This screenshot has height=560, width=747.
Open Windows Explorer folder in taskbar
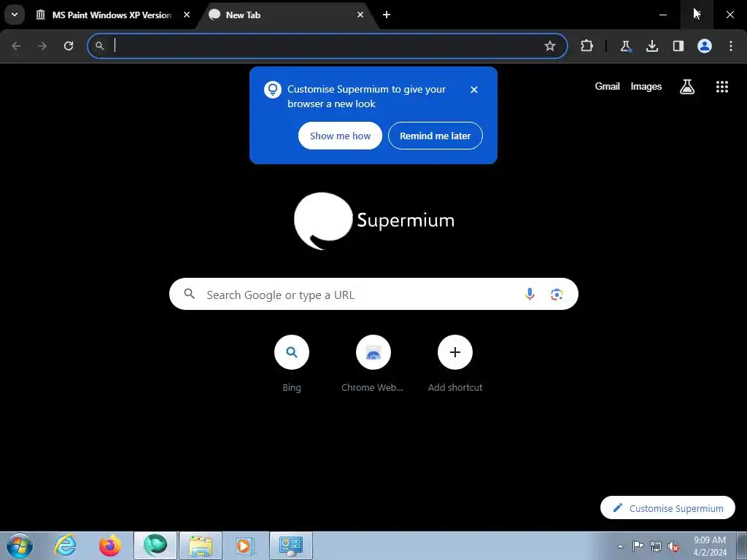click(201, 545)
